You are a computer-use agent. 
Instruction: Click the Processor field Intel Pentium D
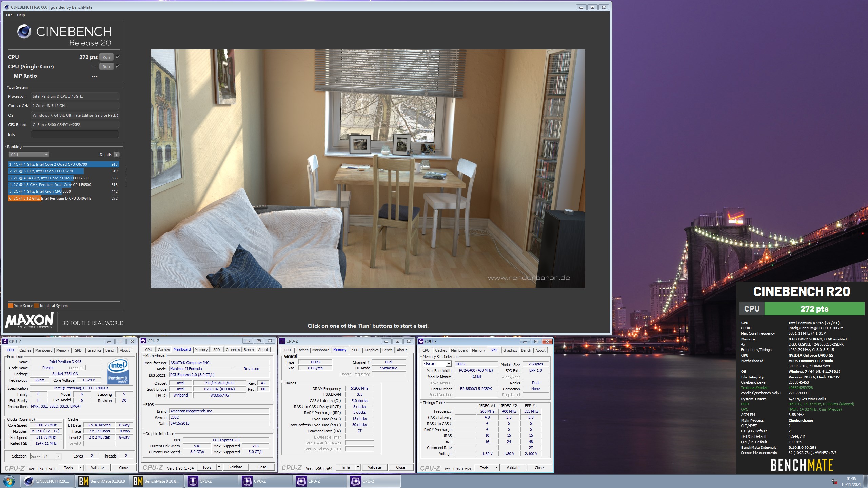[75, 96]
